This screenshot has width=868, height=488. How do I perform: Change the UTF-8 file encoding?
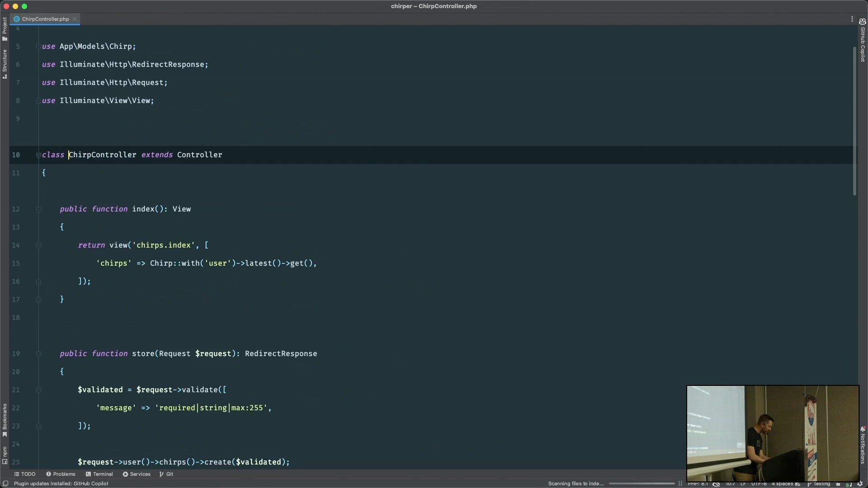(x=759, y=483)
